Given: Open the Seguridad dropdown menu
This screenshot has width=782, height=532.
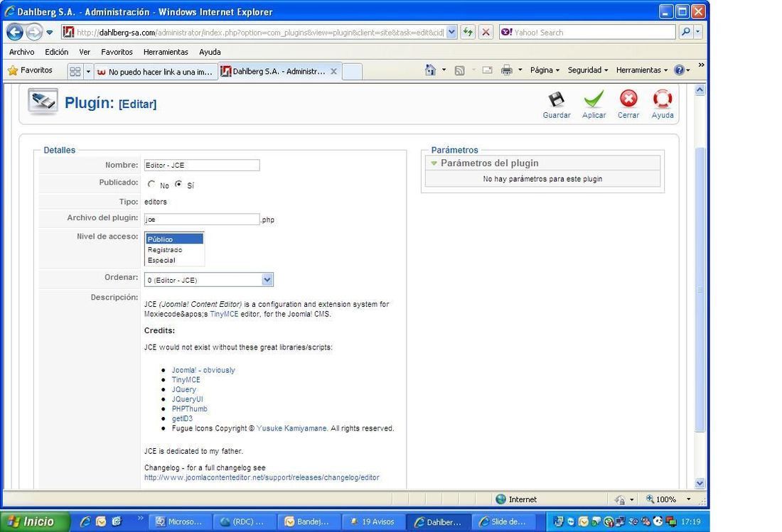Looking at the screenshot, I should (588, 70).
